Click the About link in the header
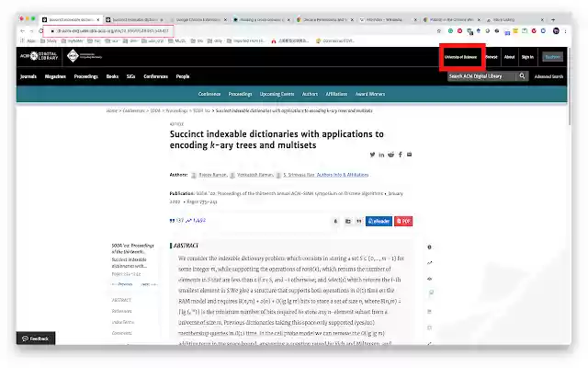Viewport: 588px width, 368px height. coord(509,57)
